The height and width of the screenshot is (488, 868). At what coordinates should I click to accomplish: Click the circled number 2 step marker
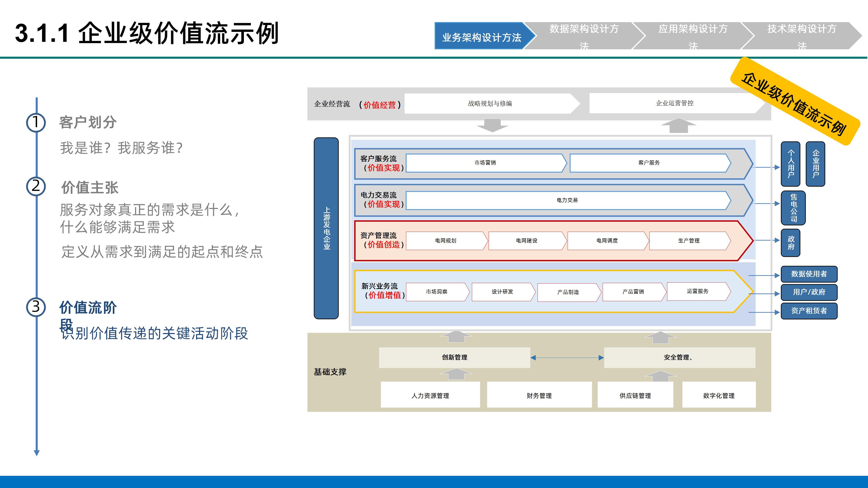coord(36,186)
